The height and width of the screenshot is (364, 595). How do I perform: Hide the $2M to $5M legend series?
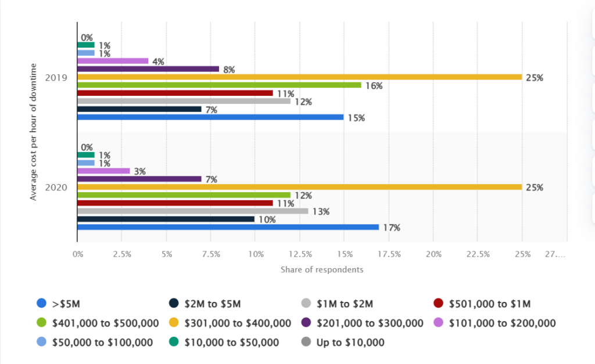(203, 303)
